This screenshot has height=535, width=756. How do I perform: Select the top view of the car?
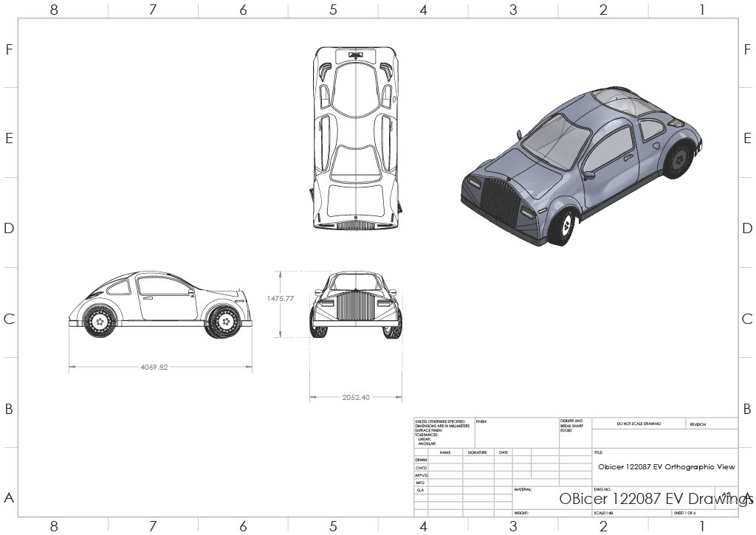pyautogui.click(x=356, y=138)
